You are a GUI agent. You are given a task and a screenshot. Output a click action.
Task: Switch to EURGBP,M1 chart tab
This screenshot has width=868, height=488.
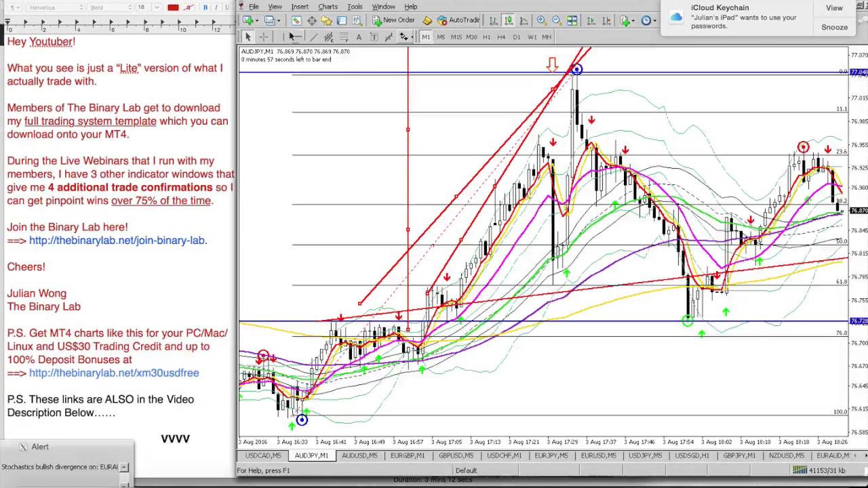[x=408, y=455]
